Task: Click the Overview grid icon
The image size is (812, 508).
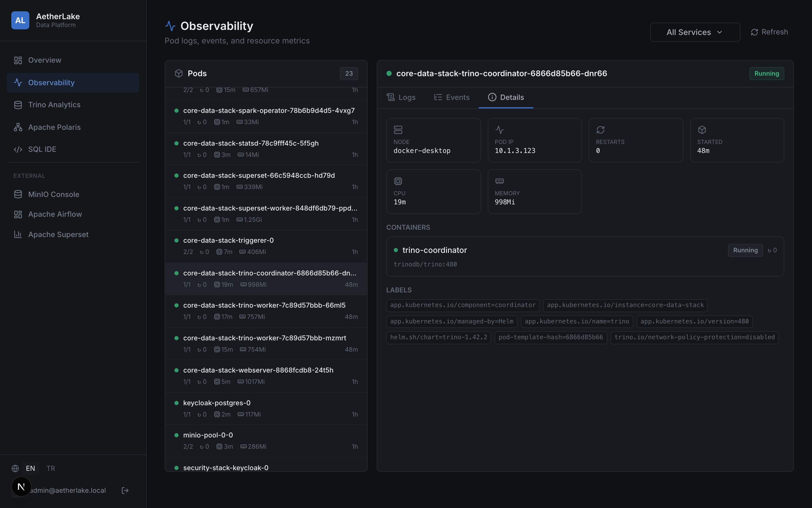Action: (x=18, y=60)
